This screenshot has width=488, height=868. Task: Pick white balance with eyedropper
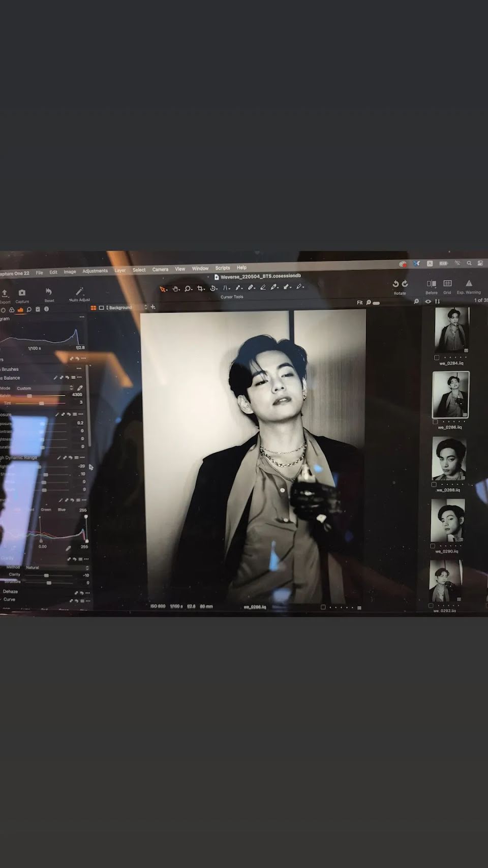point(80,388)
